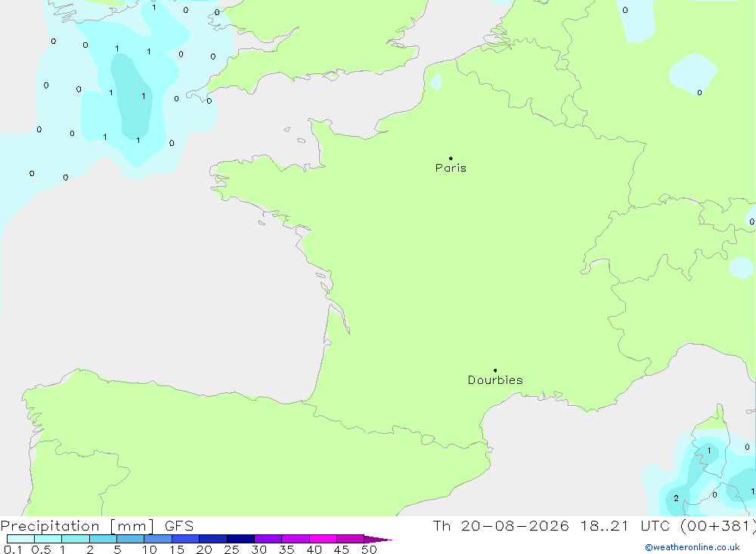Click the legend value label 15
Screen dimensions: 756x554
tap(177, 549)
